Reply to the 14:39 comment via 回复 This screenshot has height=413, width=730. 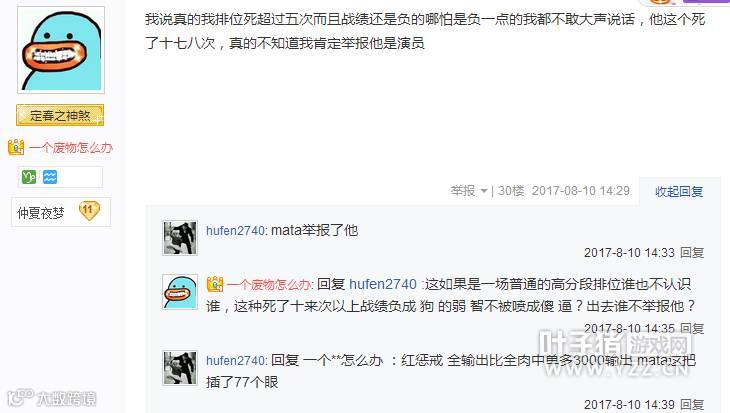pos(692,405)
